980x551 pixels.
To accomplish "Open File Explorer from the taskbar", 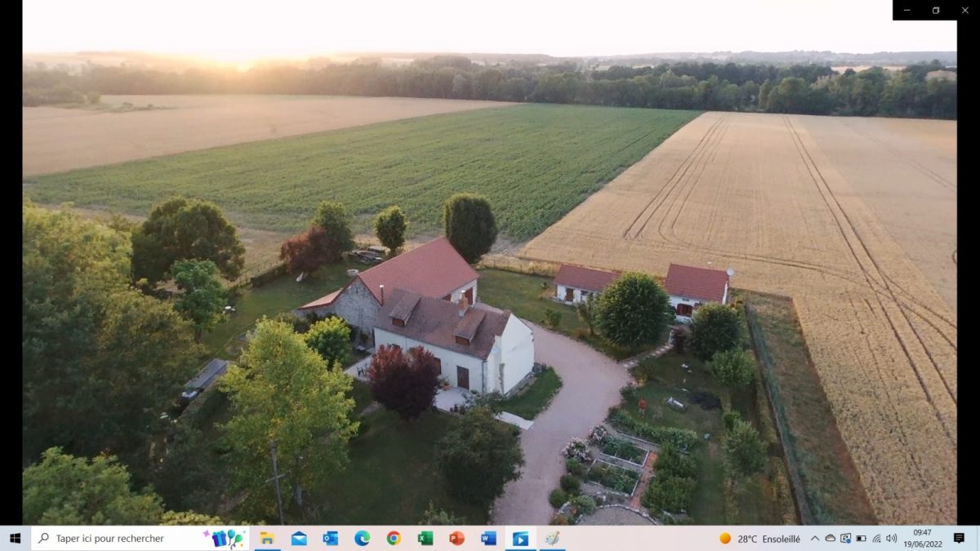I will (267, 538).
